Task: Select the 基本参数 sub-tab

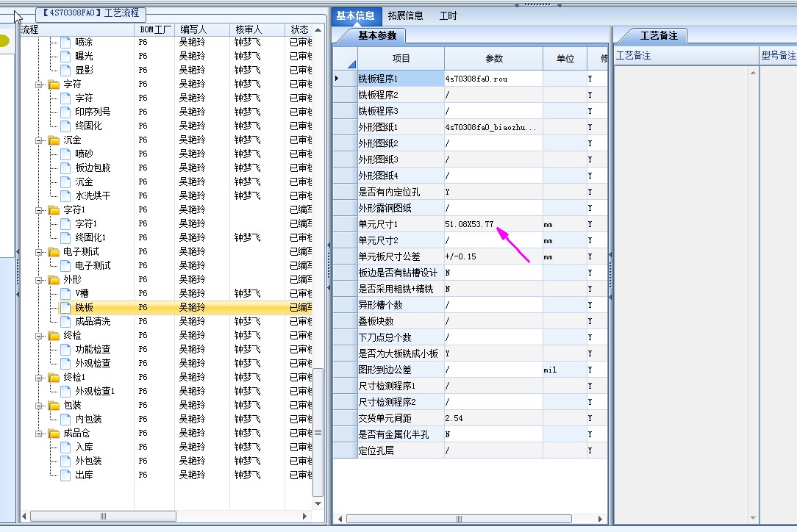Action: [x=376, y=35]
